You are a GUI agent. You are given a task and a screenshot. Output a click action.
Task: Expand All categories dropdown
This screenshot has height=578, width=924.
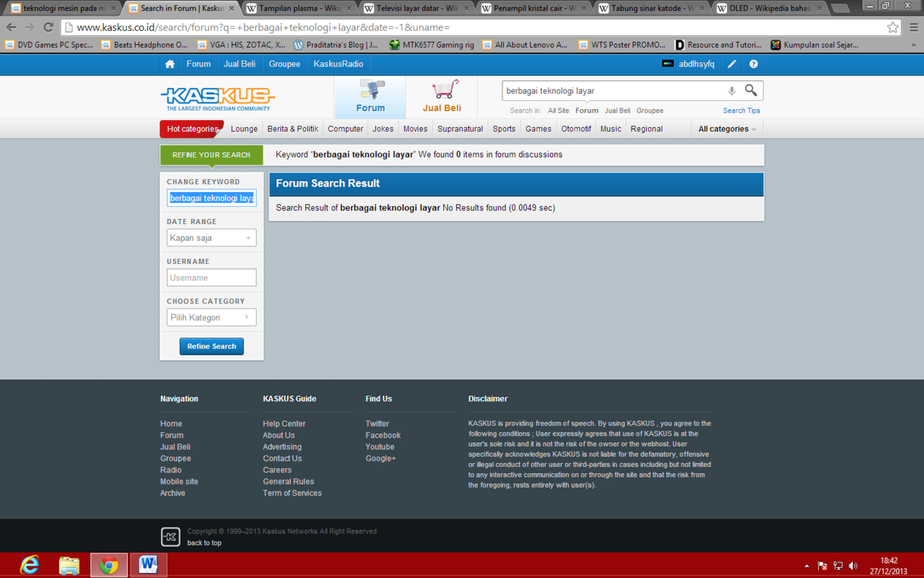pyautogui.click(x=727, y=129)
